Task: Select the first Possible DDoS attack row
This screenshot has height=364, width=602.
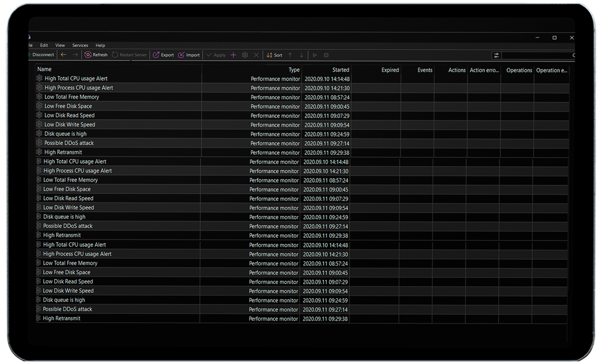Action: tap(69, 143)
